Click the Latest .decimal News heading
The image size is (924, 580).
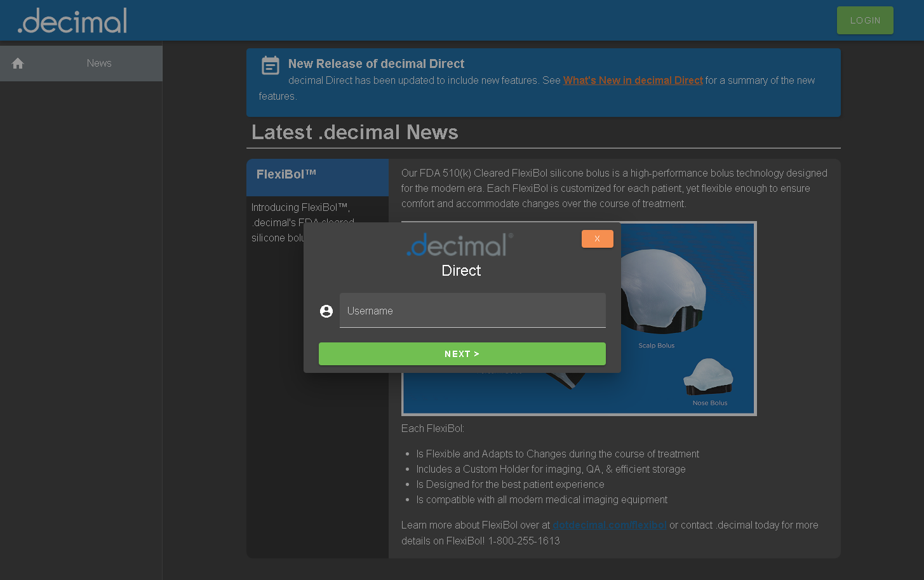[354, 132]
